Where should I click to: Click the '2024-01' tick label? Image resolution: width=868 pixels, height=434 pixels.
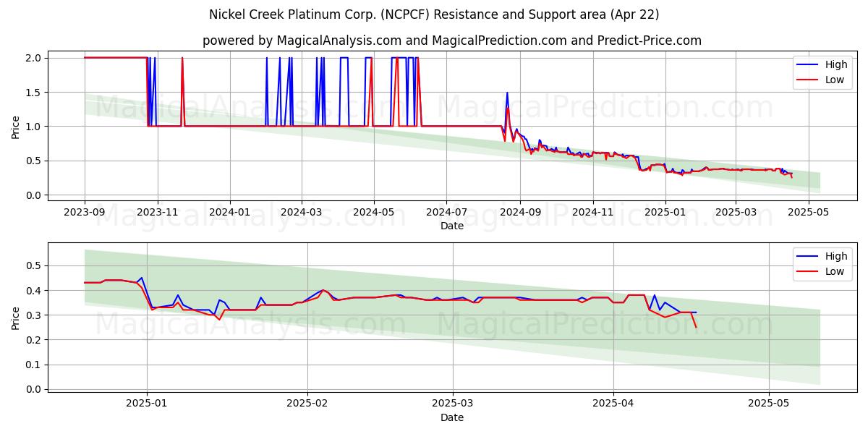coord(230,212)
